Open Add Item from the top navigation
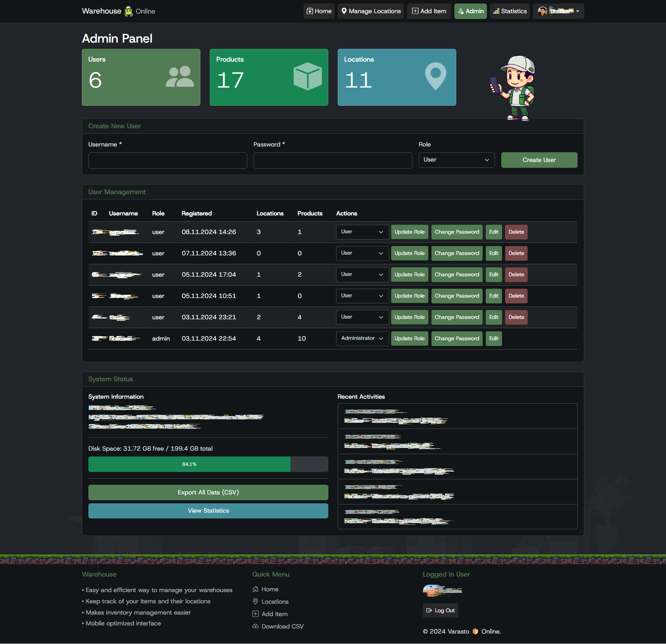Screen dimensions: 666x644 pos(429,11)
